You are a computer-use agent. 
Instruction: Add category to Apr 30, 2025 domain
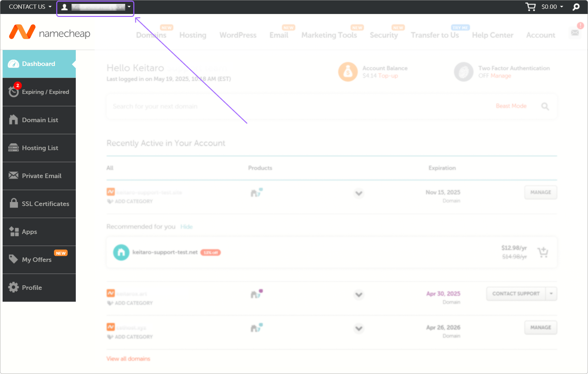point(130,303)
